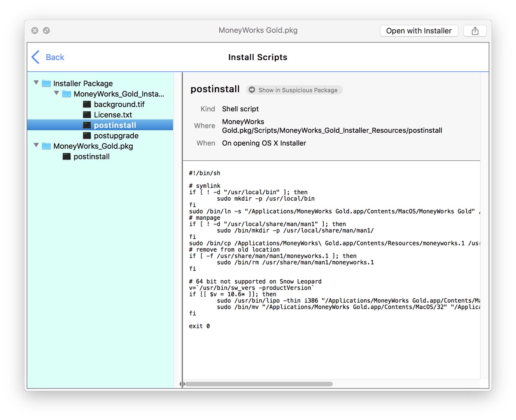Click the Open with Installer button
Image resolution: width=516 pixels, height=420 pixels.
click(419, 31)
